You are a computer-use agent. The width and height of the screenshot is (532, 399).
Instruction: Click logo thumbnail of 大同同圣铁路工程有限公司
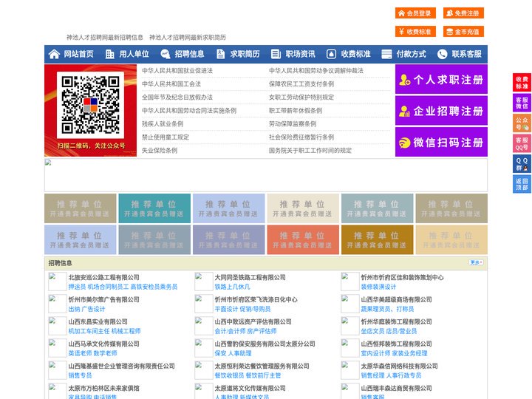coord(203,282)
